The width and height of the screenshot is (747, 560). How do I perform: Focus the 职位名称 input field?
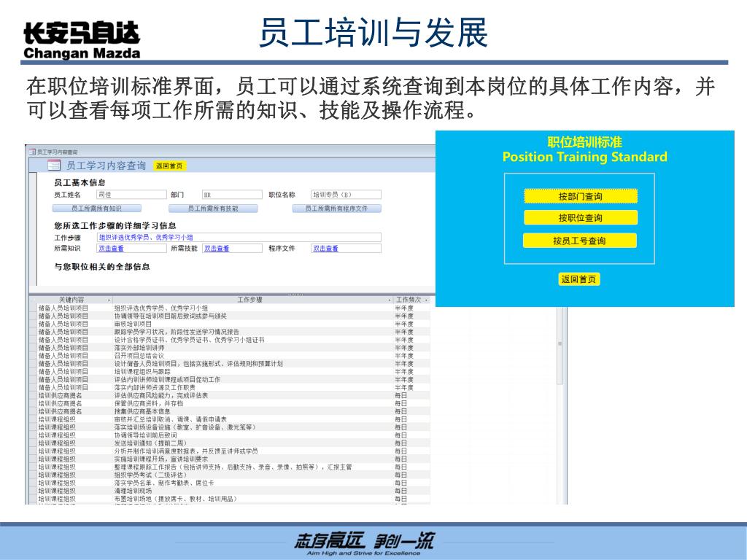click(x=347, y=195)
